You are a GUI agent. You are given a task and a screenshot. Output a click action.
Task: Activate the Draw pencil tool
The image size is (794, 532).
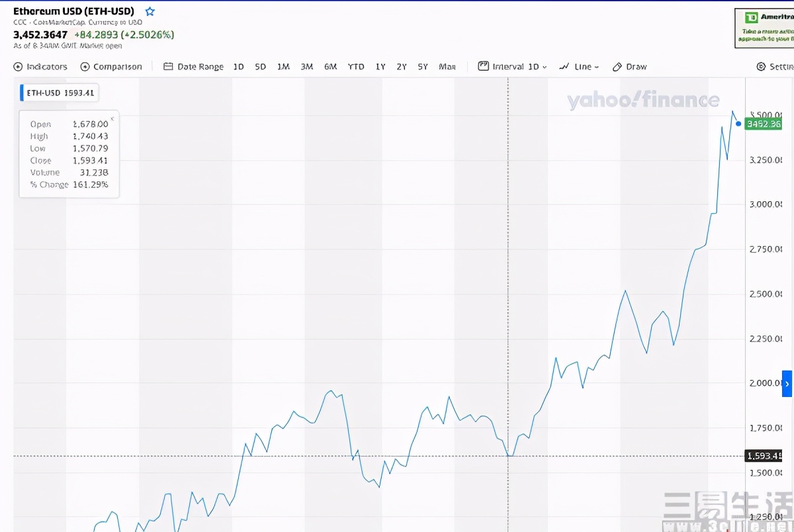[629, 67]
